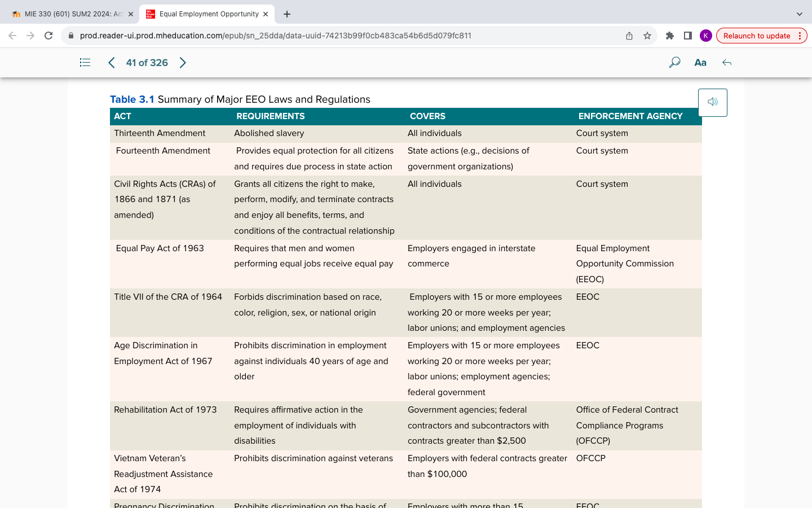Select Civil Rights Acts of 1866 cell
The width and height of the screenshot is (812, 508).
pyautogui.click(x=165, y=199)
